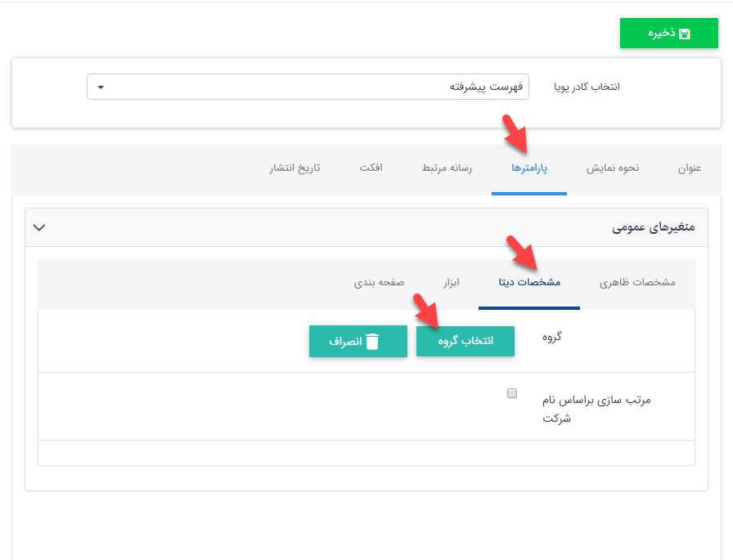This screenshot has width=733, height=560.
Task: Switch to the رسانه مرتبط tab
Action: 446,168
